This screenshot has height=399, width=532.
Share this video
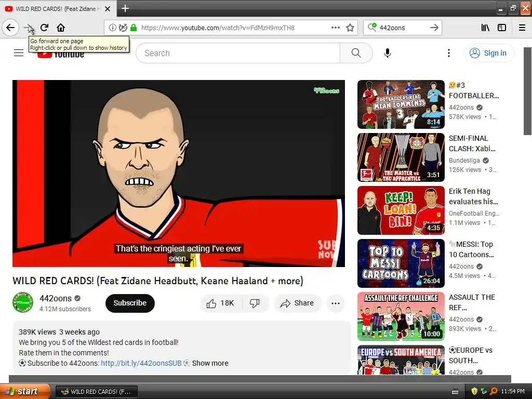coord(297,303)
